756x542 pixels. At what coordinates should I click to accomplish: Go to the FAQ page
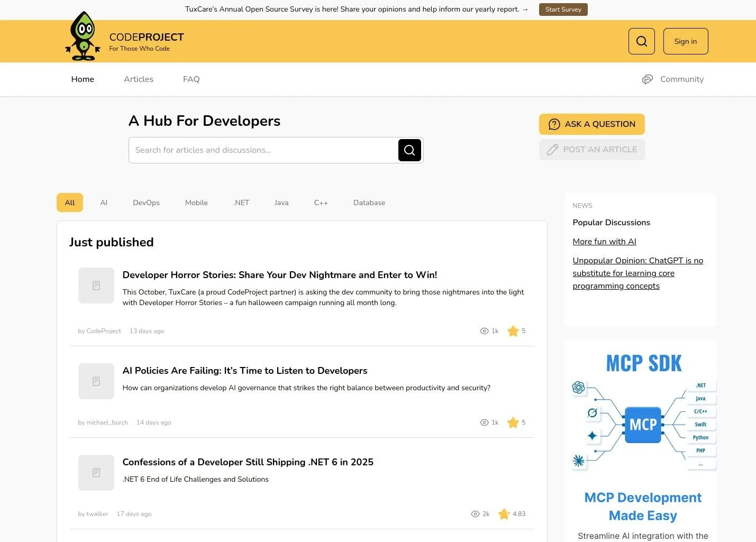(x=191, y=79)
